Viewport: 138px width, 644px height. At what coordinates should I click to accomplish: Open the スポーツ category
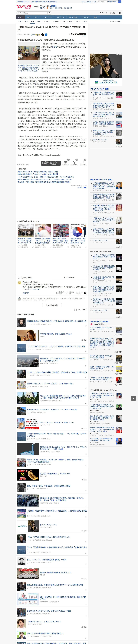click(56, 22)
